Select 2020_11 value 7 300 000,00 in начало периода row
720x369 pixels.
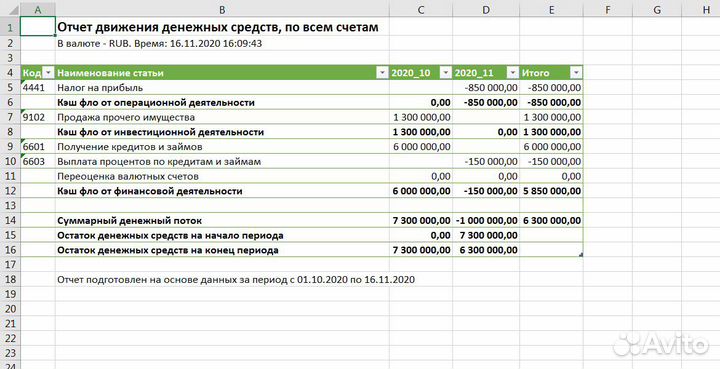click(x=486, y=235)
